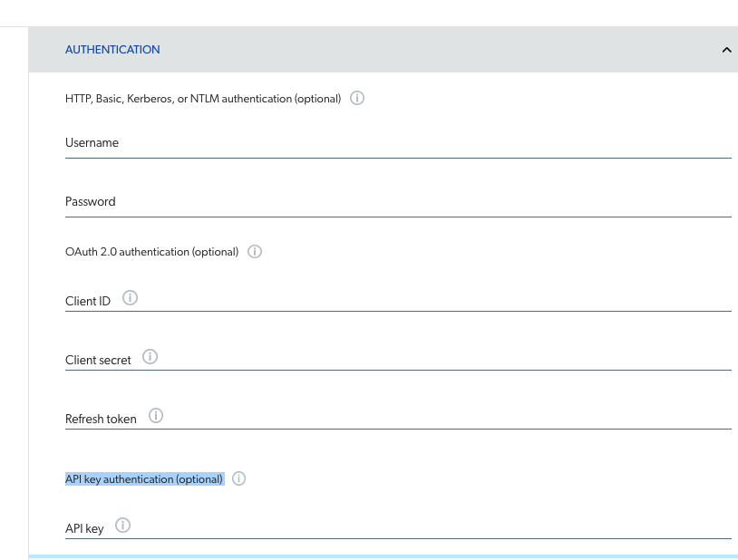
Task: Click the Password field label
Action: tap(90, 201)
